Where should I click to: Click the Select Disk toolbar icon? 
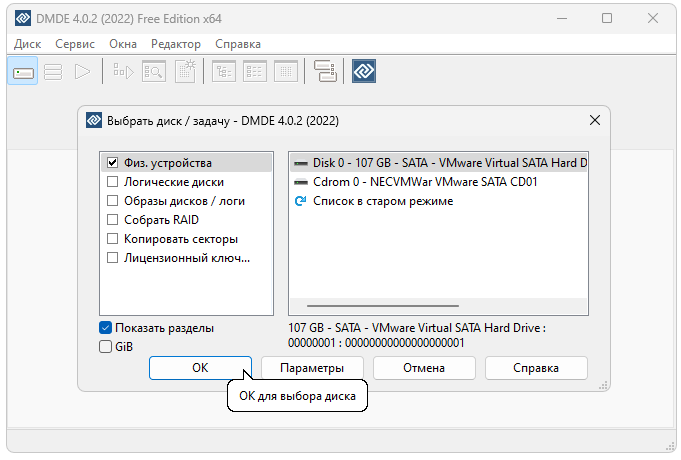pos(23,72)
